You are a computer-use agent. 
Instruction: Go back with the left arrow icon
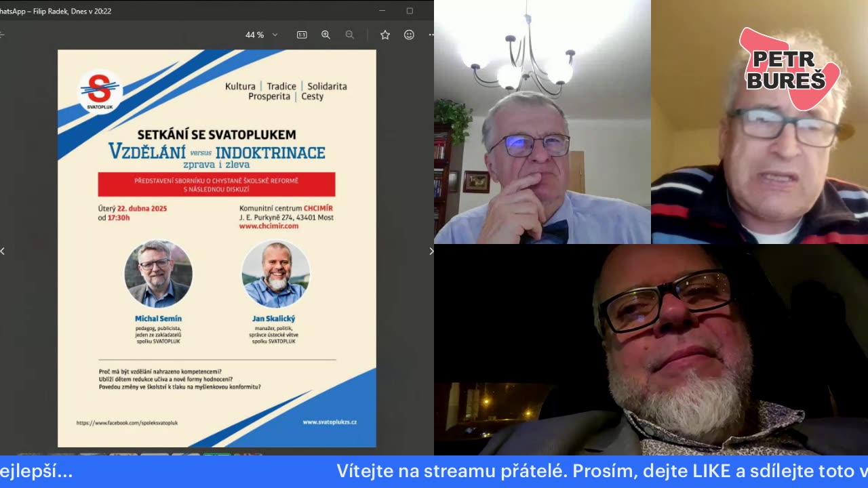[x=2, y=35]
